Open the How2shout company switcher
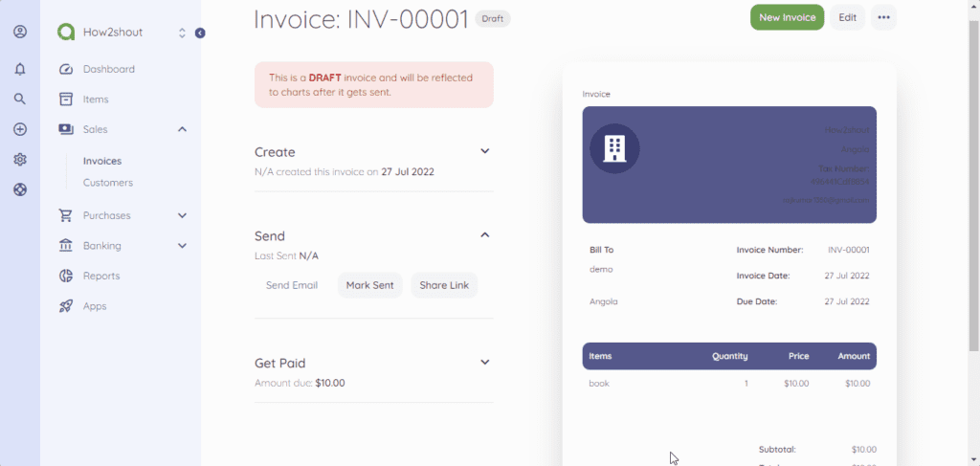Screen dimensions: 980x466 pyautogui.click(x=182, y=33)
